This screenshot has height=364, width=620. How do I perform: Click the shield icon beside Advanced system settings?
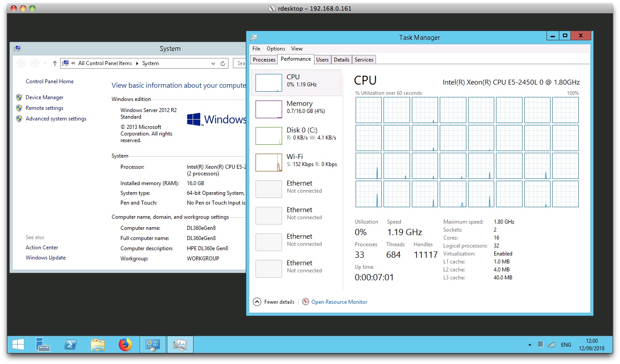pyautogui.click(x=19, y=119)
